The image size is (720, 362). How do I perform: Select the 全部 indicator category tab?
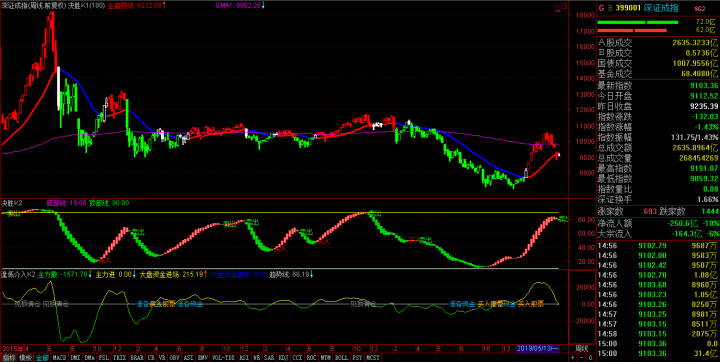tap(42, 357)
